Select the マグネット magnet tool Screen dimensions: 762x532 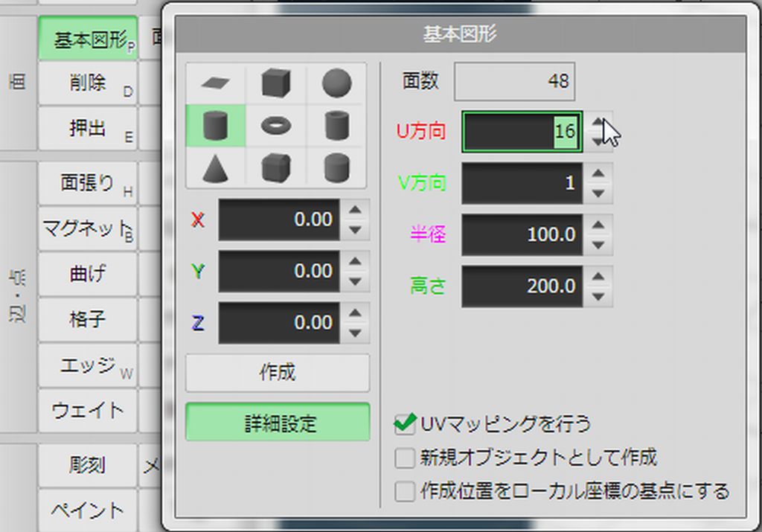pyautogui.click(x=88, y=228)
